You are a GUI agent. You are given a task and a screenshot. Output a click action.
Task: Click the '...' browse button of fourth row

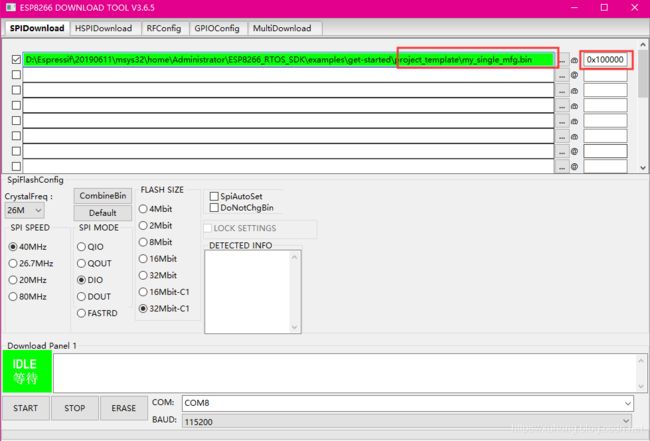click(562, 107)
